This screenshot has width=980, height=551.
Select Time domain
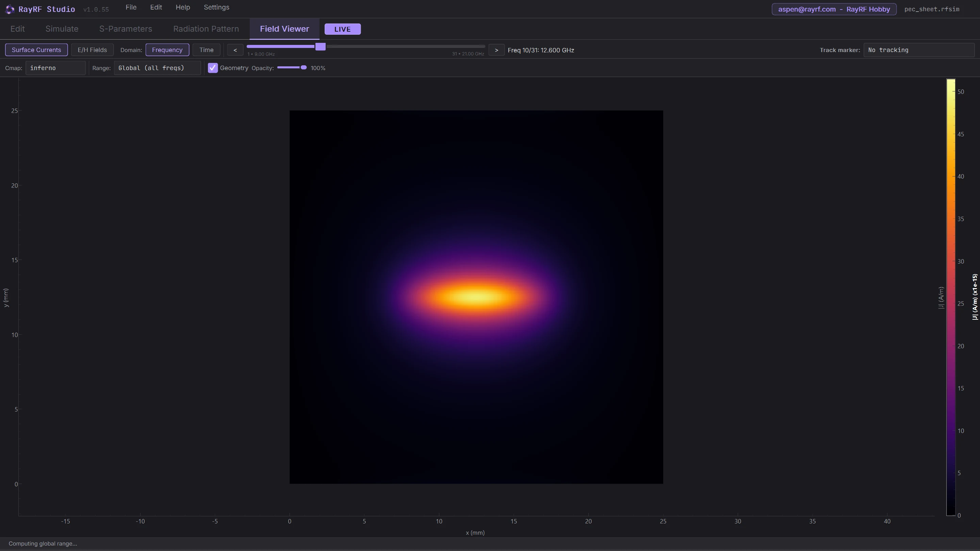(x=206, y=50)
